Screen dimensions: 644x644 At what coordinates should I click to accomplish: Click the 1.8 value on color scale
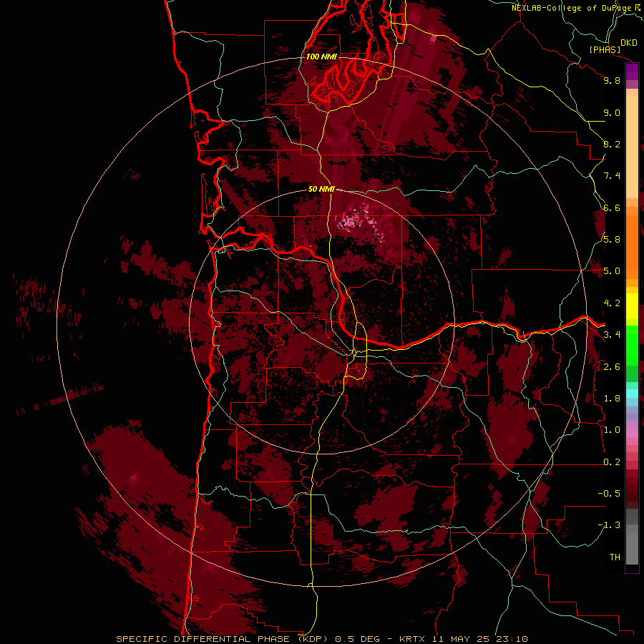coord(612,399)
